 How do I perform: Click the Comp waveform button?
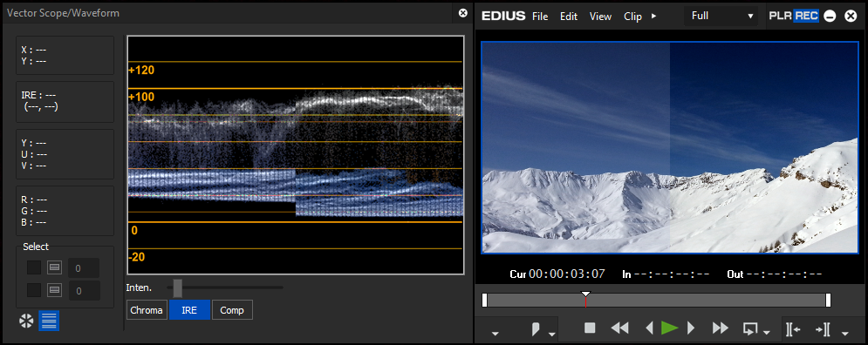232,310
